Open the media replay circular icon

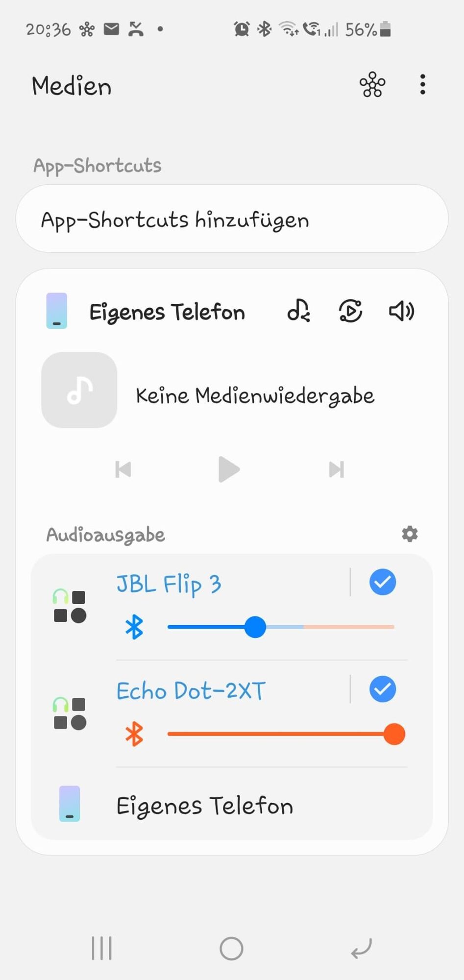350,311
